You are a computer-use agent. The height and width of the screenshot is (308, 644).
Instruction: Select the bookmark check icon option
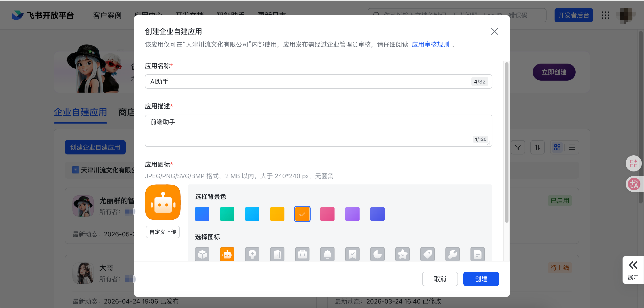click(352, 254)
